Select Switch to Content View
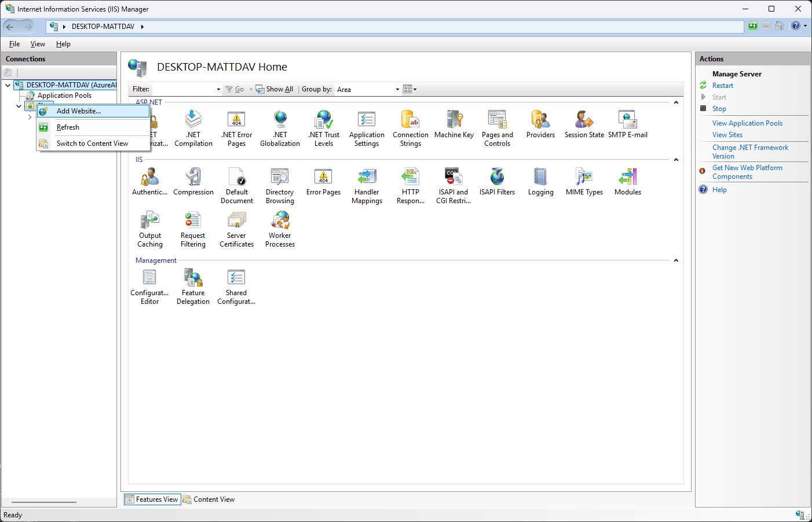Viewport: 812px width, 522px height. (x=93, y=144)
